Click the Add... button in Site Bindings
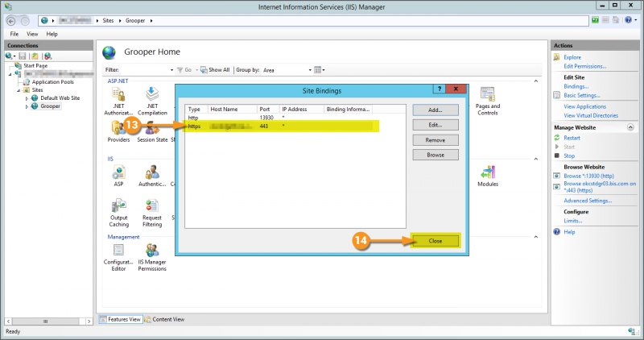 pyautogui.click(x=436, y=110)
